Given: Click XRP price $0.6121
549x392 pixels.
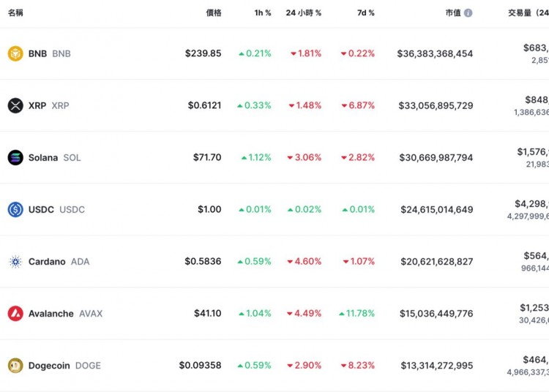Looking at the screenshot, I should pyautogui.click(x=204, y=105).
